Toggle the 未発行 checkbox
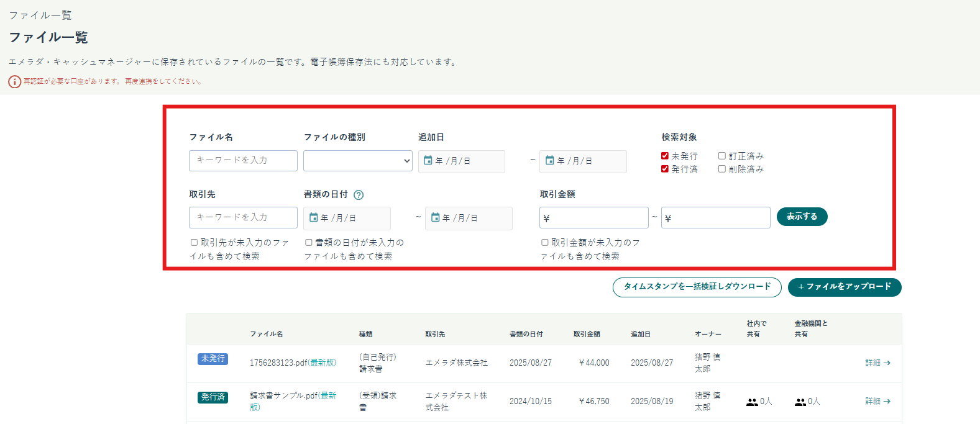Viewport: 980px width, 424px height. tap(665, 156)
